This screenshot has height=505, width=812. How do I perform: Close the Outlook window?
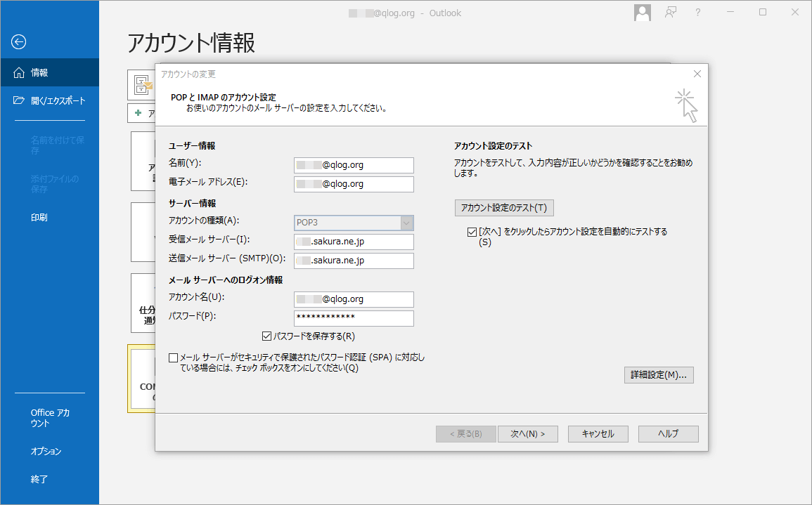pos(795,13)
